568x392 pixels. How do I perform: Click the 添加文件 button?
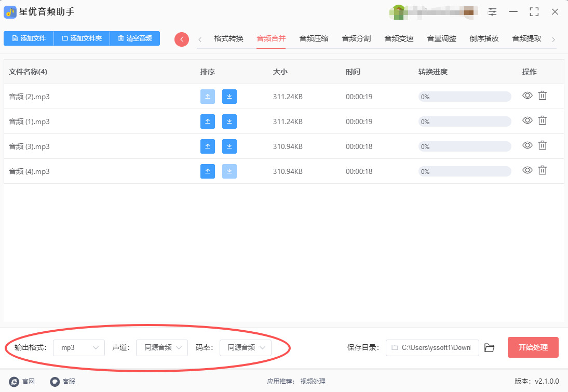pyautogui.click(x=29, y=38)
